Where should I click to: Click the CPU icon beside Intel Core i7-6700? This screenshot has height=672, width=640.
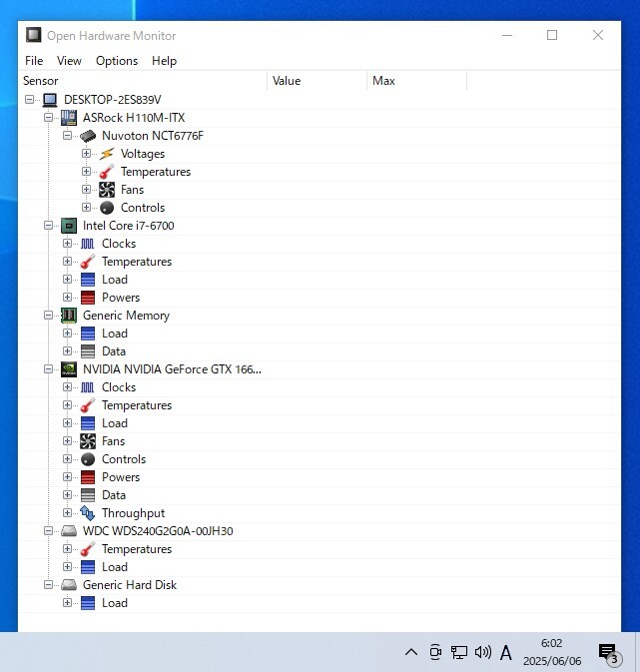click(69, 226)
